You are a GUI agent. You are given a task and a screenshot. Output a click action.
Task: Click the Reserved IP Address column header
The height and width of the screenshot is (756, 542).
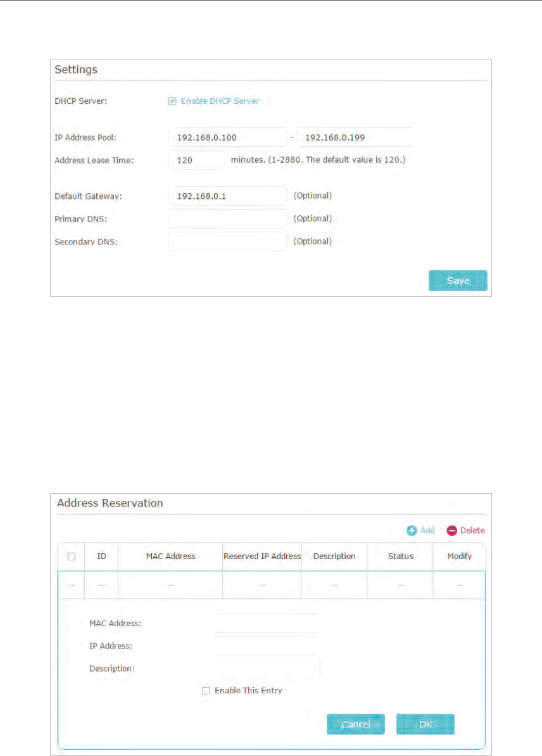(262, 557)
